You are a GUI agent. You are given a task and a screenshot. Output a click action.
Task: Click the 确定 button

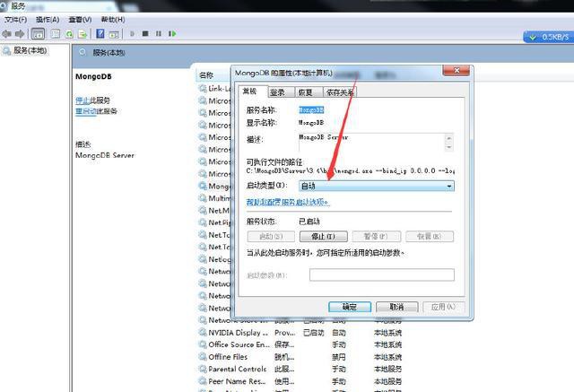pyautogui.click(x=350, y=307)
